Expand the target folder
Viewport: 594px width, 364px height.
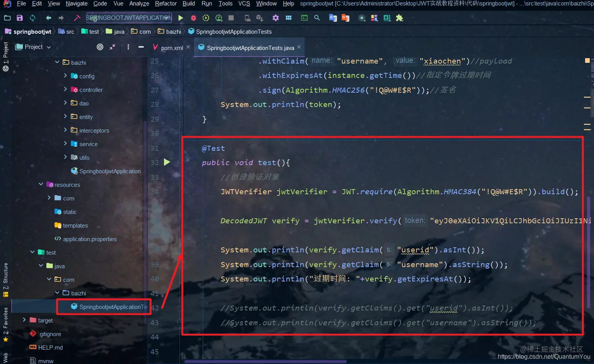[24, 320]
